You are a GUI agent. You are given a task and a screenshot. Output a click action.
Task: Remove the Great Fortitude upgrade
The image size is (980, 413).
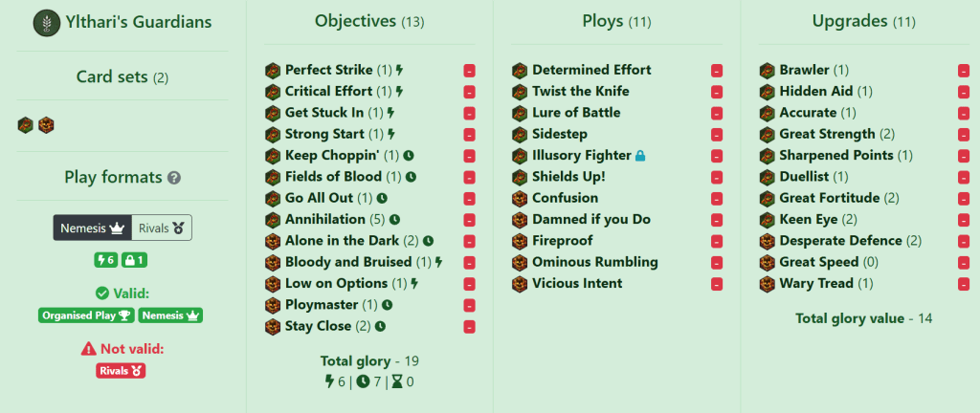click(x=964, y=199)
